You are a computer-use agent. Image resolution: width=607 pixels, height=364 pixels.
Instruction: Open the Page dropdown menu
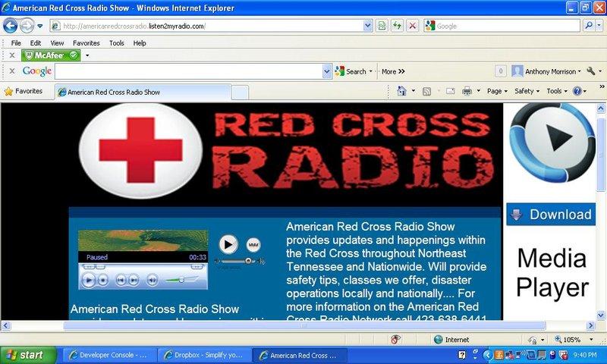(497, 91)
